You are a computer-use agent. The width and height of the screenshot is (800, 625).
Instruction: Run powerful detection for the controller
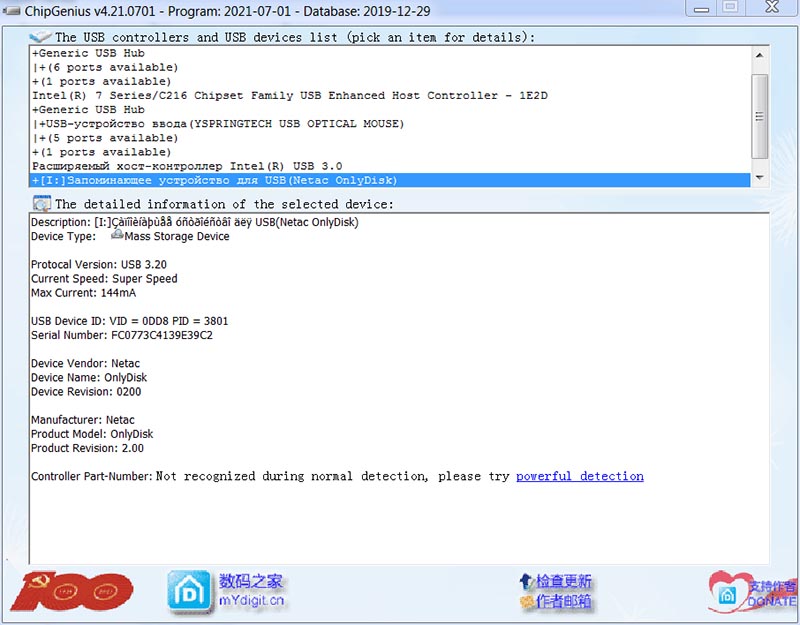click(580, 476)
